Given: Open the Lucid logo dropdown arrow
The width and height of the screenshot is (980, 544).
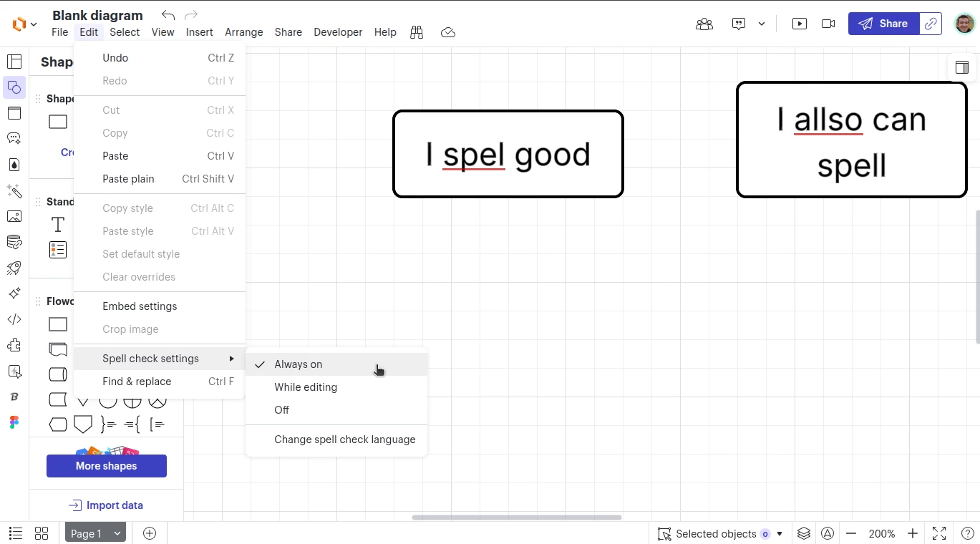Looking at the screenshot, I should [34, 24].
